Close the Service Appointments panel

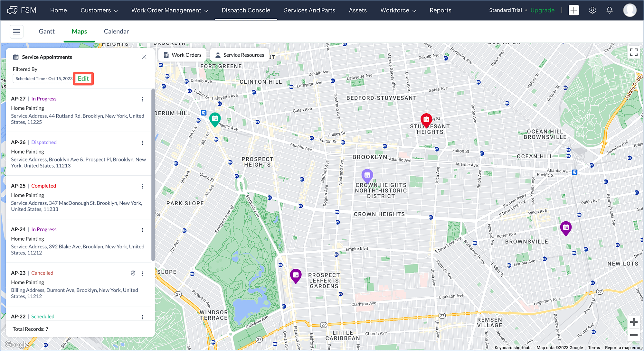(x=144, y=57)
